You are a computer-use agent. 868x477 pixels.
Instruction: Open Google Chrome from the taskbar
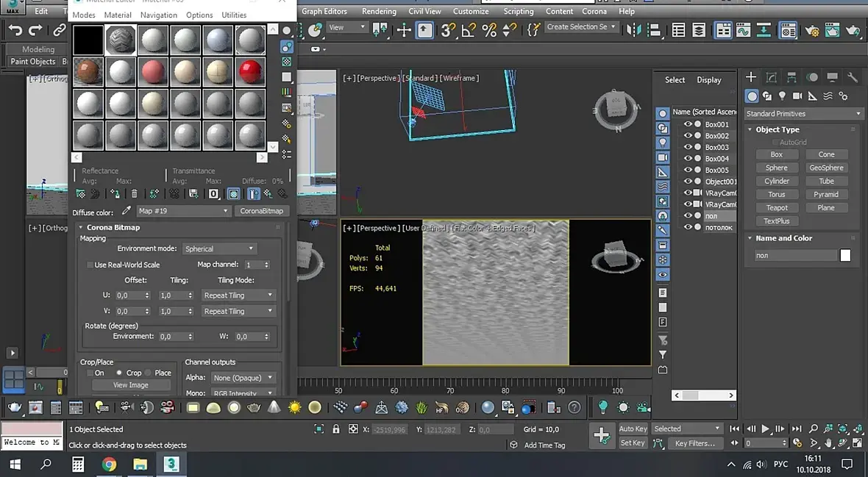coord(109,464)
